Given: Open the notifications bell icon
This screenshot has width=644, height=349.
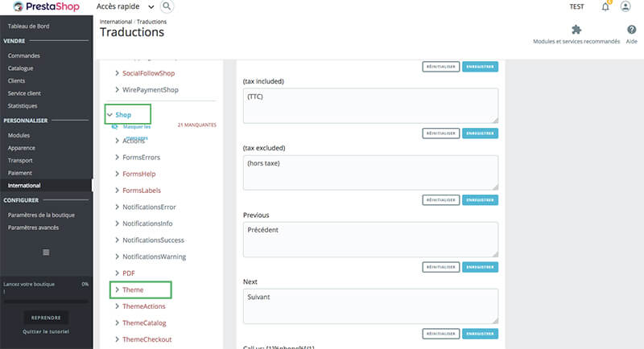Looking at the screenshot, I should click(x=605, y=6).
